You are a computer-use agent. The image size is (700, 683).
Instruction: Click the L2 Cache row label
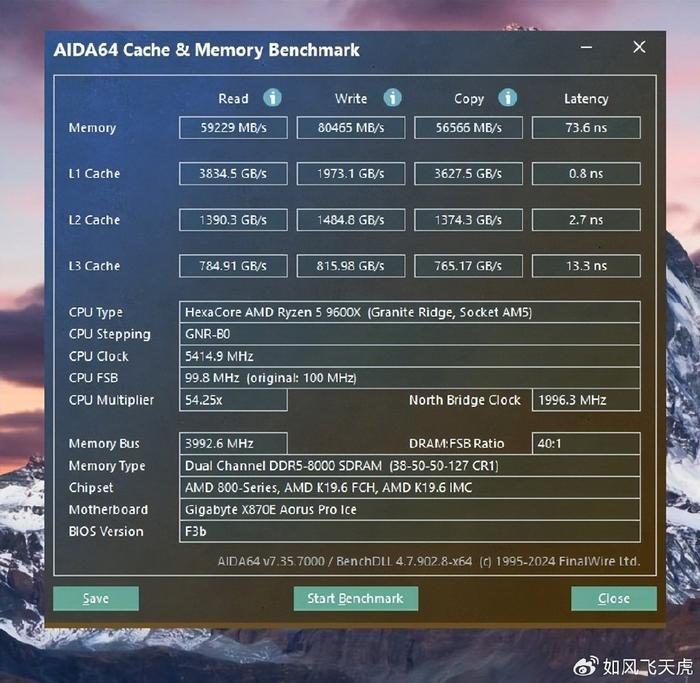click(94, 220)
